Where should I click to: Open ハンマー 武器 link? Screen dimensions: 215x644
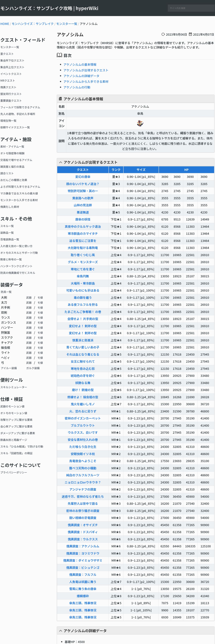click(29, 328)
